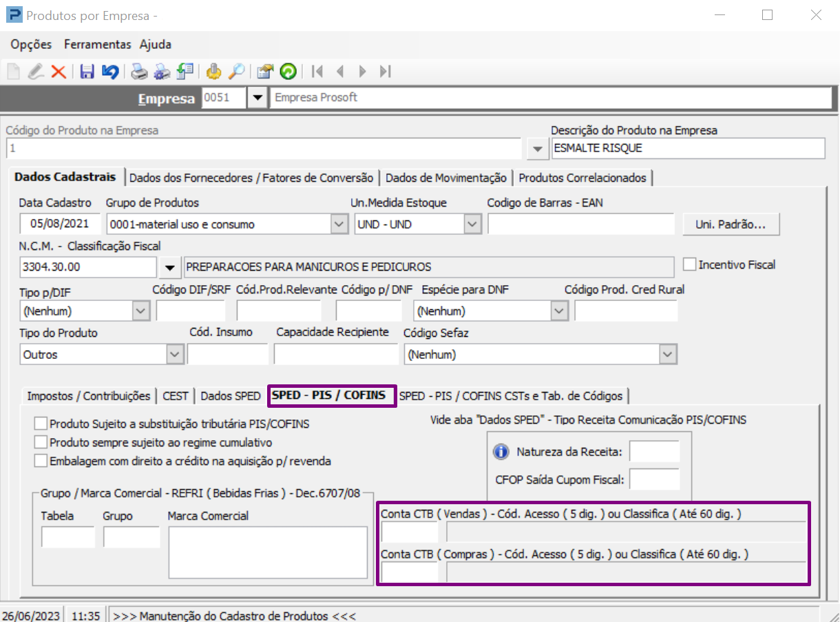The height and width of the screenshot is (622, 840).
Task: Open the NCM lookup arrow button
Action: tap(169, 267)
